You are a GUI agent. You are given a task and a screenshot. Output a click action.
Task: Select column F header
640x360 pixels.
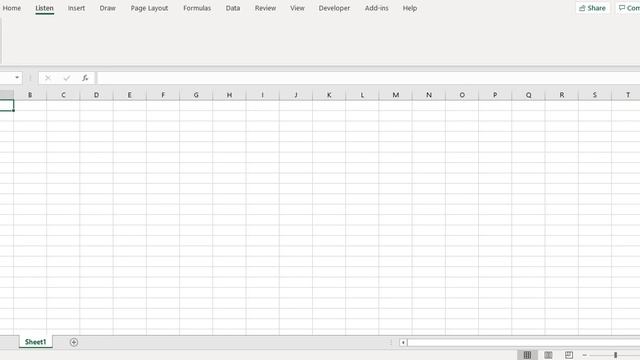[x=163, y=95]
